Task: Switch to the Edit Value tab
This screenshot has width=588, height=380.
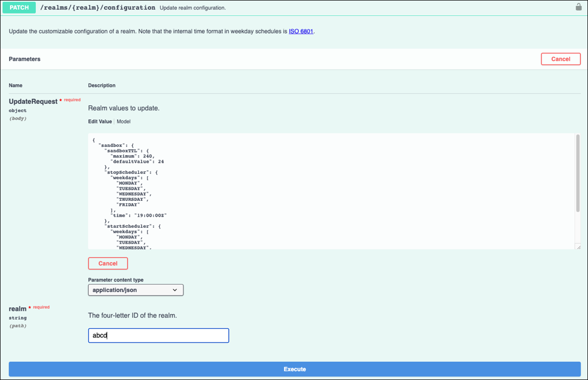Action: [x=99, y=122]
